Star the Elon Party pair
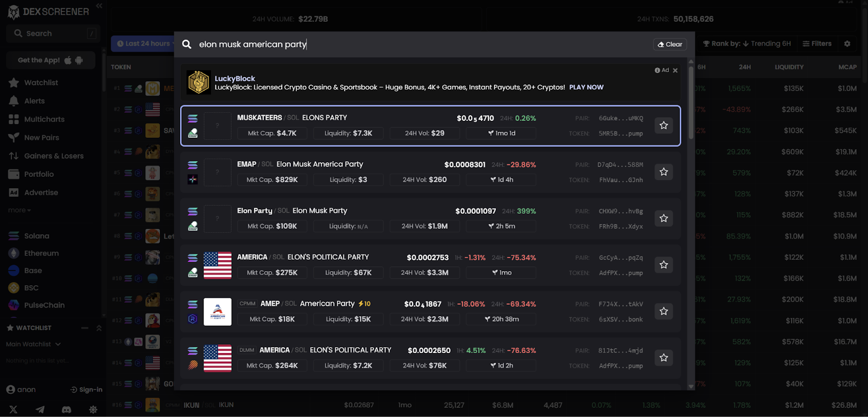The height and width of the screenshot is (417, 868). [663, 219]
